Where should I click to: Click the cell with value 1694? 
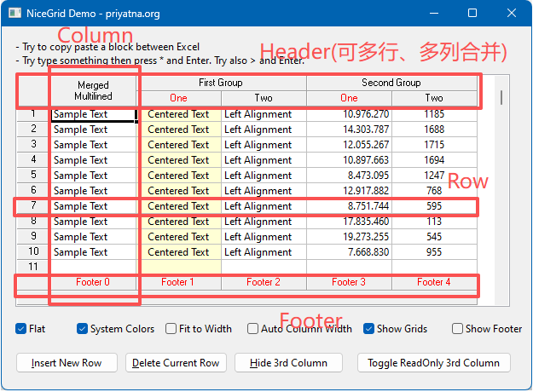coord(434,160)
